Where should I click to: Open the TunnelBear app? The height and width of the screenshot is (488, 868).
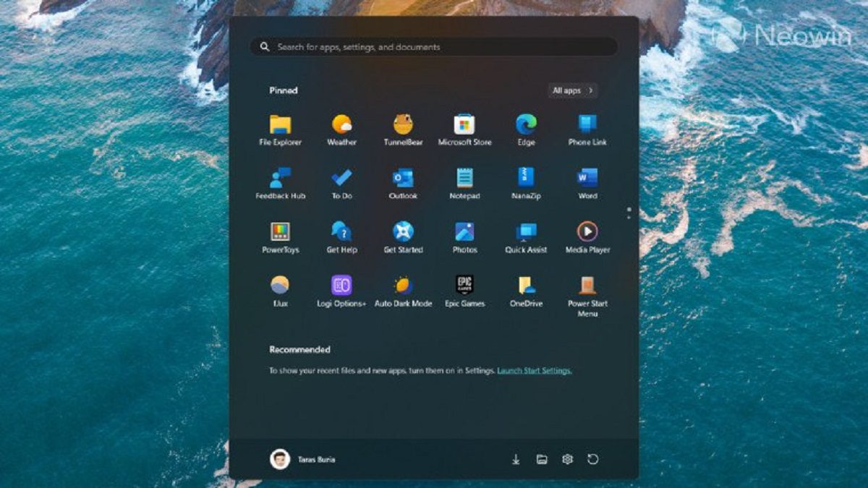pyautogui.click(x=403, y=130)
